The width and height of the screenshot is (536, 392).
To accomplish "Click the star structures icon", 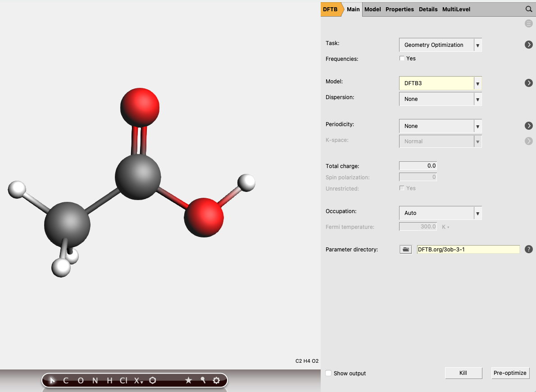I will (189, 381).
